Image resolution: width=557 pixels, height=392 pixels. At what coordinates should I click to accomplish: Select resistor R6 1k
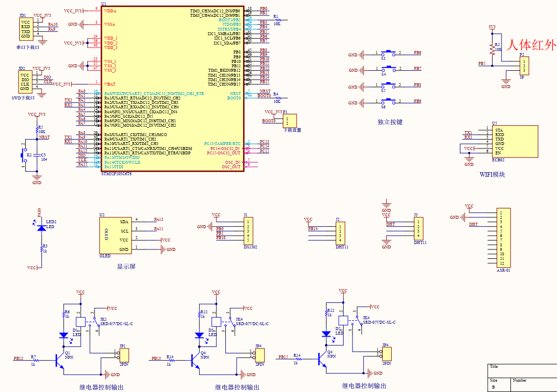click(64, 315)
